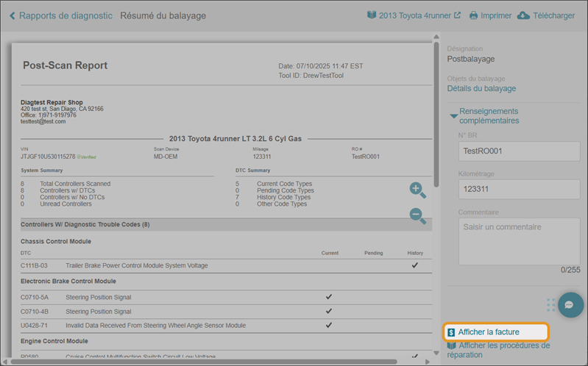Click Afficher la facture link

(489, 332)
